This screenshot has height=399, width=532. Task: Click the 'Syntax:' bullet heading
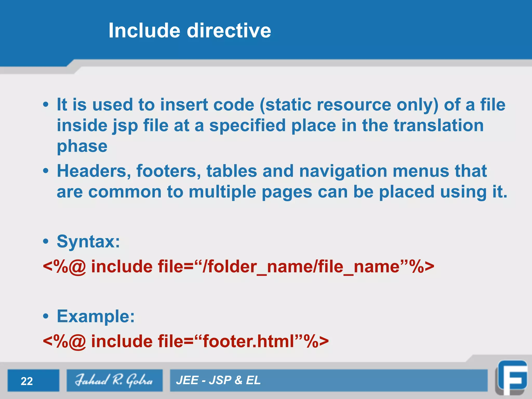click(x=88, y=241)
